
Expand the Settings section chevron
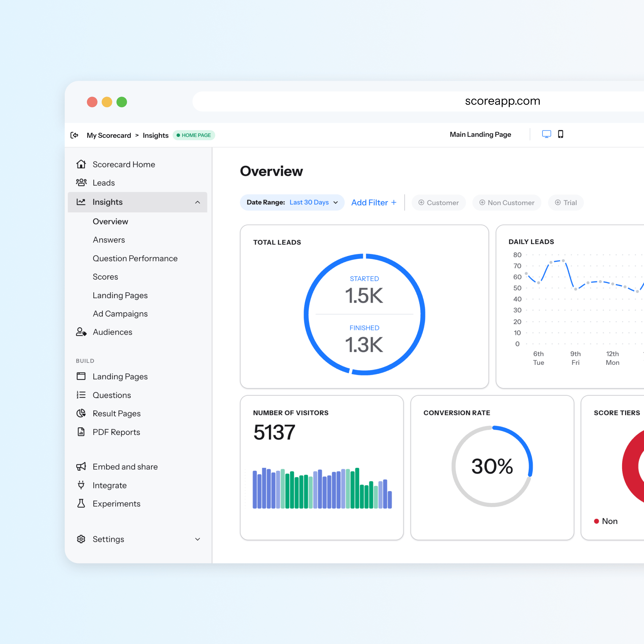click(197, 539)
